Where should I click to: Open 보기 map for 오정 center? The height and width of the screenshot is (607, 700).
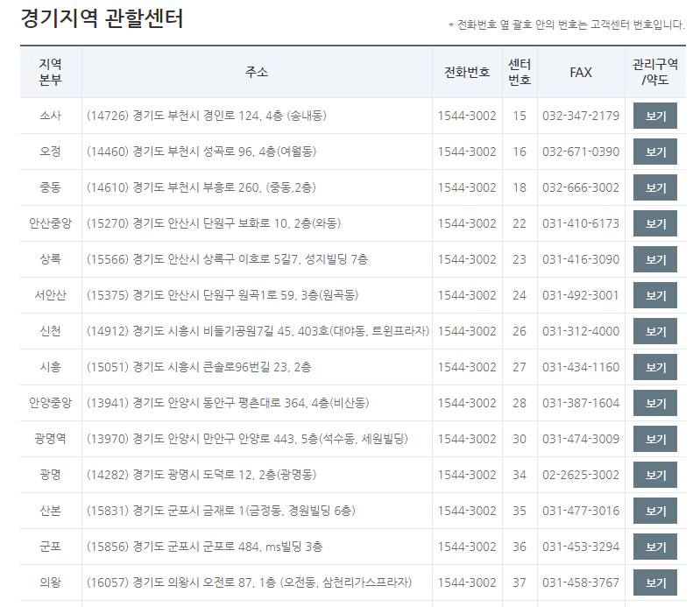(x=655, y=152)
